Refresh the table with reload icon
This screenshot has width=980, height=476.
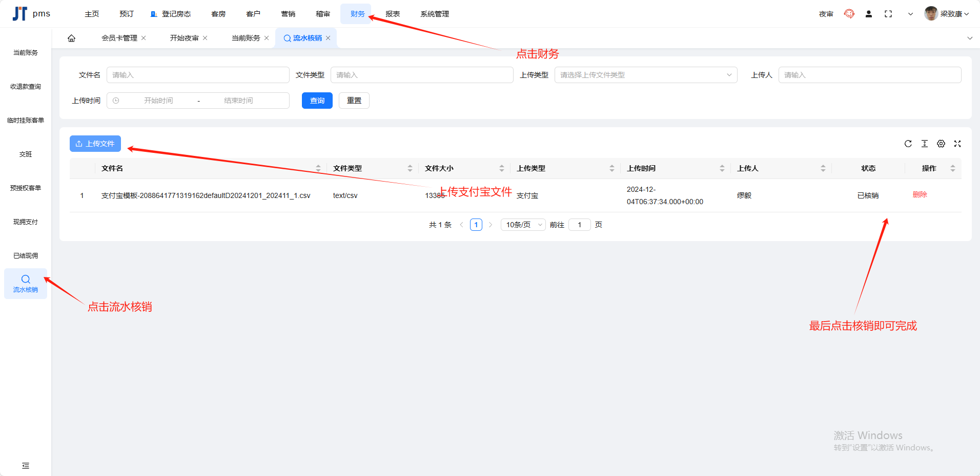click(x=908, y=144)
